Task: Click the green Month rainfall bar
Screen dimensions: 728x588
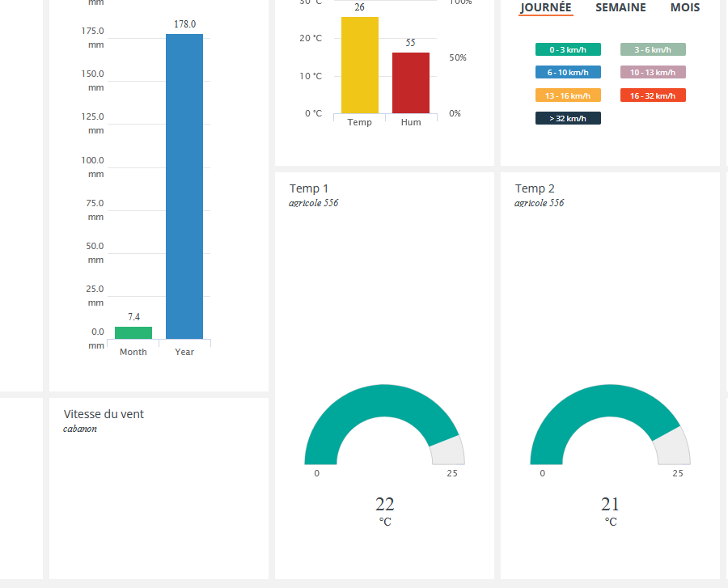Action: pos(133,332)
